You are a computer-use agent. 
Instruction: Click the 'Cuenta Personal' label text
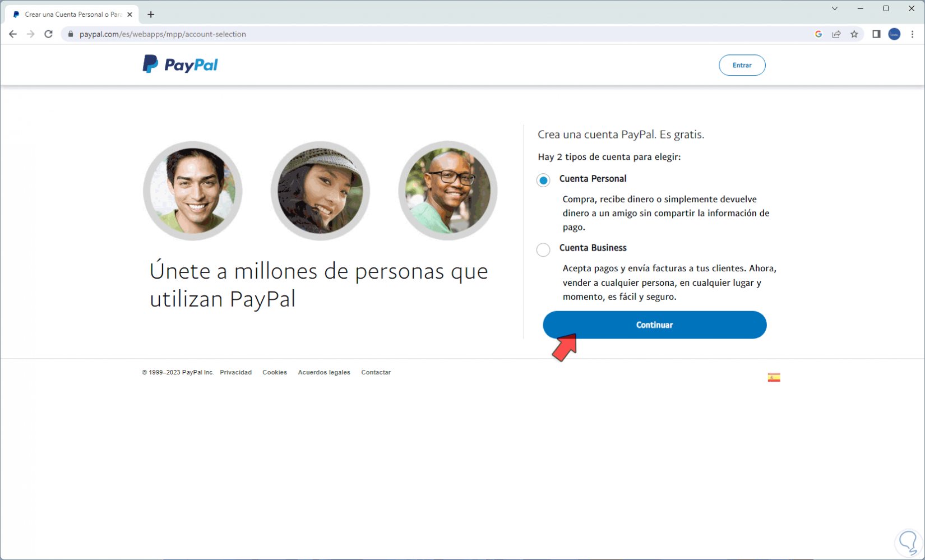(x=593, y=179)
